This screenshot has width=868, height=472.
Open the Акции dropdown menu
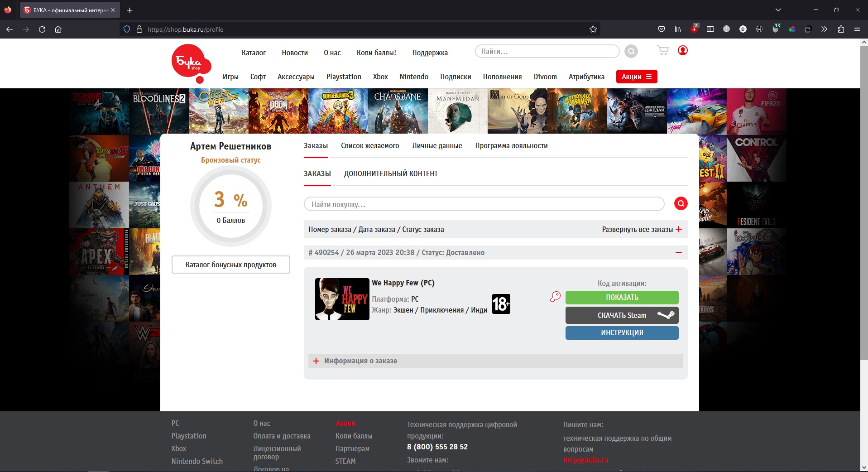636,77
